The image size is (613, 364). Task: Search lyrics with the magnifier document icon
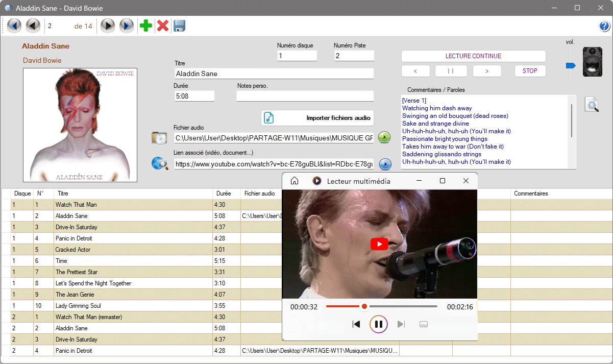click(x=592, y=105)
